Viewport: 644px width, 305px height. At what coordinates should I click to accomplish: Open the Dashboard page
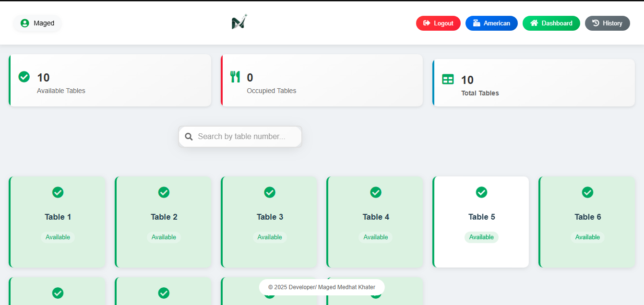tap(551, 23)
